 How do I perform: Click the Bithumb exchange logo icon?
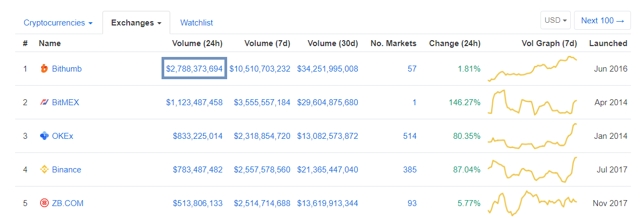tap(44, 69)
